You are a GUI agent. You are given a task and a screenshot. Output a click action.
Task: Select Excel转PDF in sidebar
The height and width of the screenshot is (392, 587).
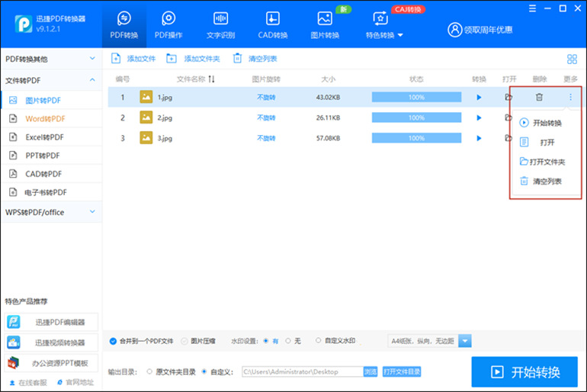pos(51,137)
